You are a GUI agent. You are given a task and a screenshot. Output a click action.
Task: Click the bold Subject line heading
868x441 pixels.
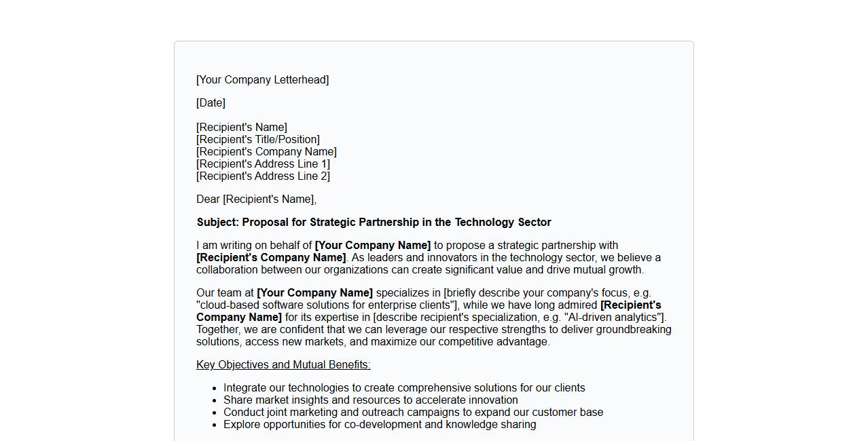[x=374, y=223]
